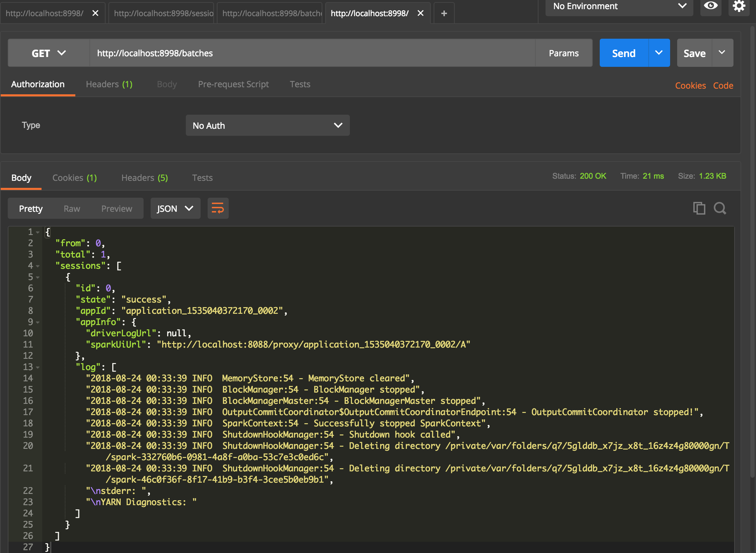Click the Save button
Screen dimensions: 756x553
[694, 53]
